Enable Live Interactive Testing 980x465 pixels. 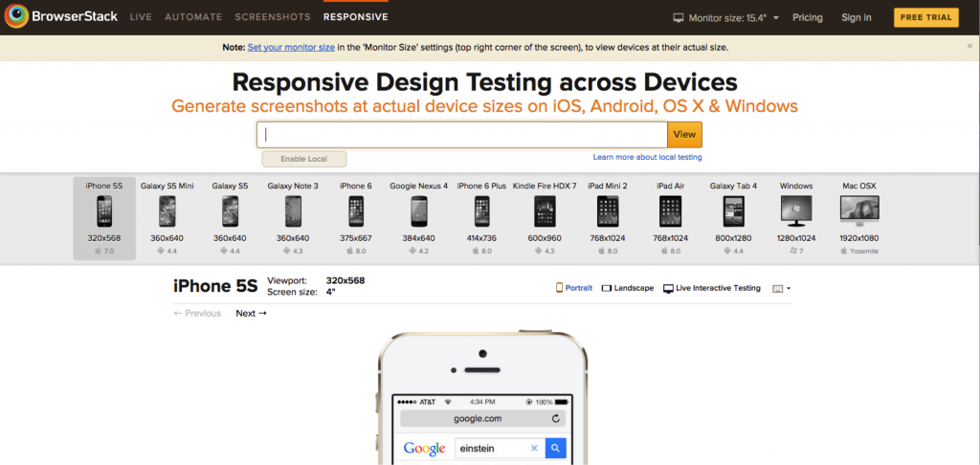click(x=712, y=287)
